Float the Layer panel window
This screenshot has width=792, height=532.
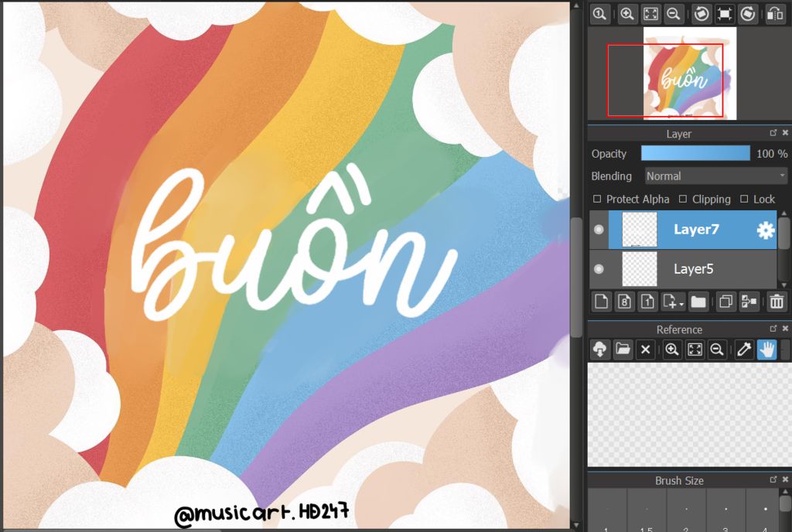point(773,133)
